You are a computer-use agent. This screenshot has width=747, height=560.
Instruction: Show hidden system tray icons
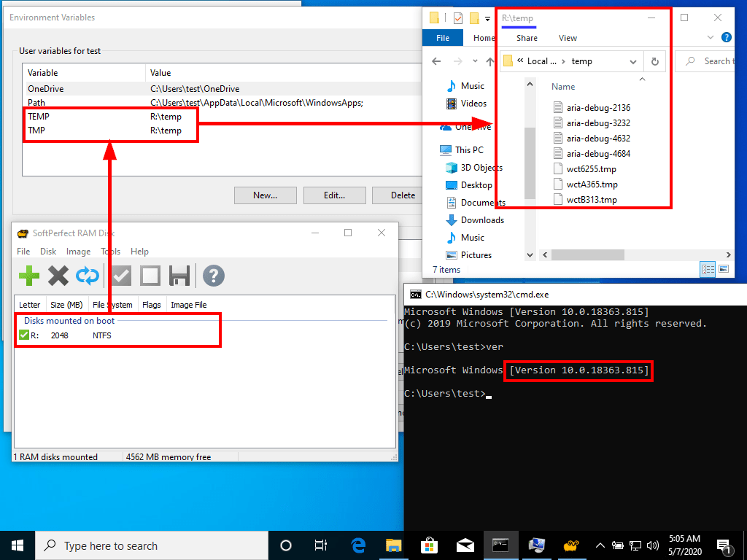tap(600, 545)
